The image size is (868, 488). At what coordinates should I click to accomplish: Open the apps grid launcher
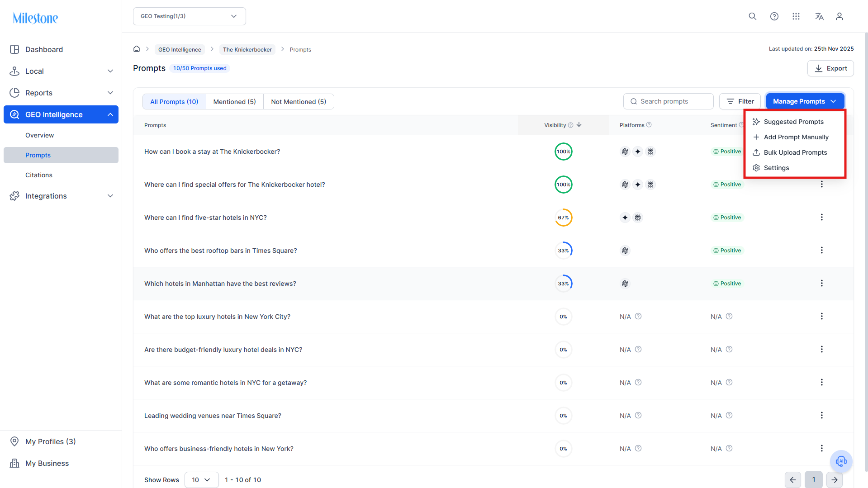click(x=796, y=16)
